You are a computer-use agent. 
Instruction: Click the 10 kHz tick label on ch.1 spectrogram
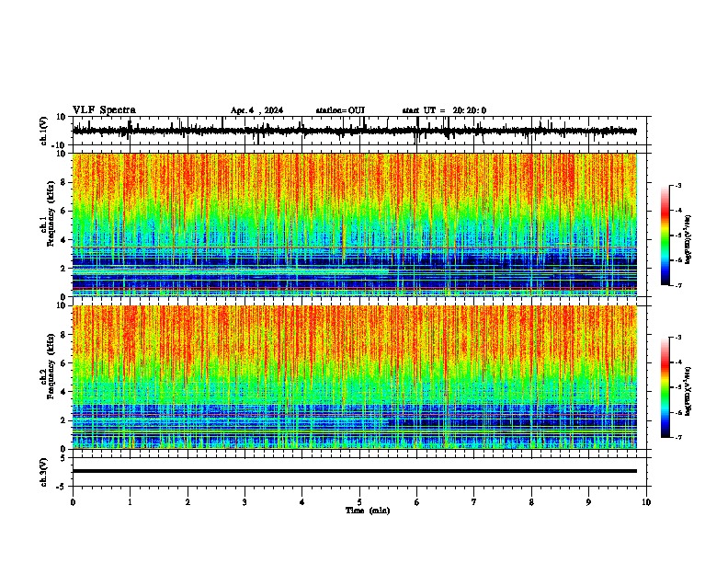coord(62,154)
